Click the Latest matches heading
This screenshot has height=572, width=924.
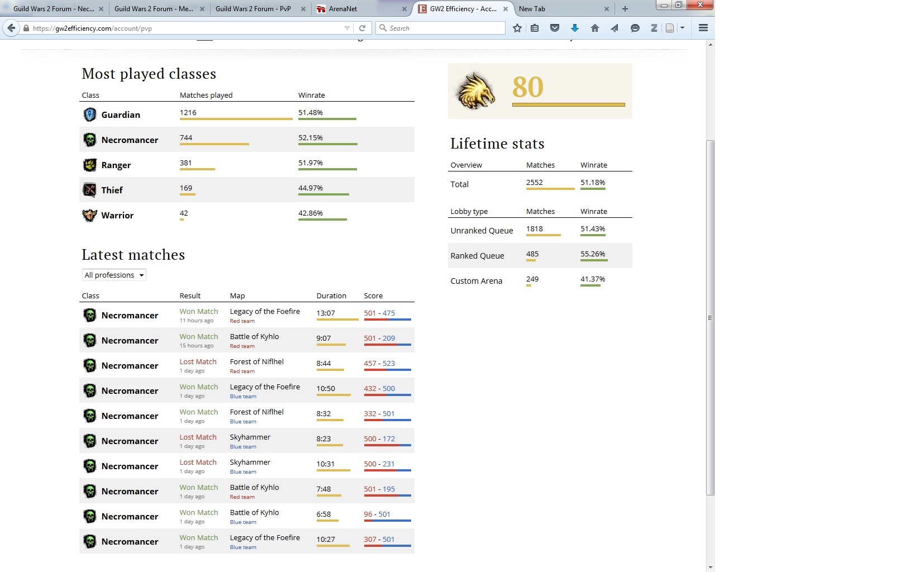pos(133,255)
